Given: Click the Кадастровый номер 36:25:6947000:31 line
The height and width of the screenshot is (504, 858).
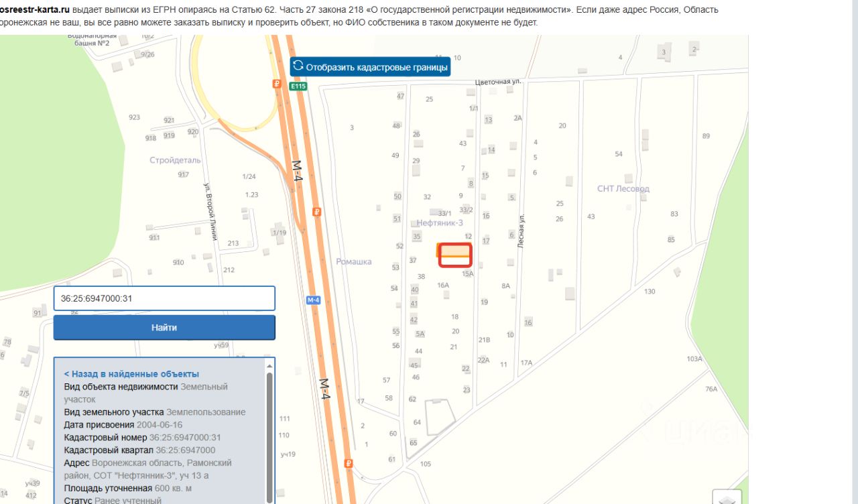Looking at the screenshot, I should (x=143, y=437).
